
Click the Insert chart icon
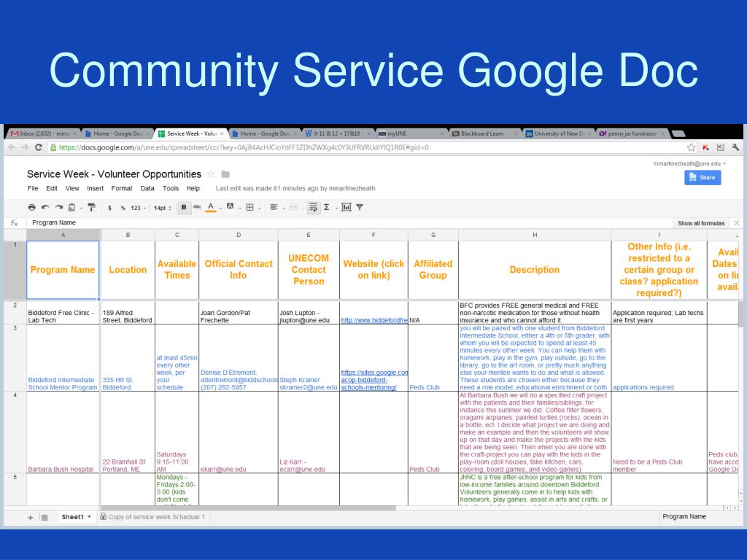coord(347,207)
